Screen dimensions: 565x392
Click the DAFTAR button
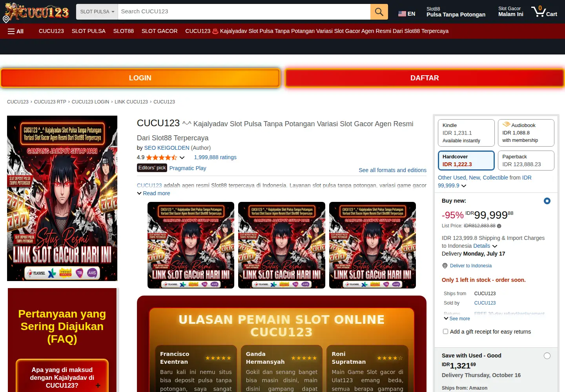click(425, 78)
